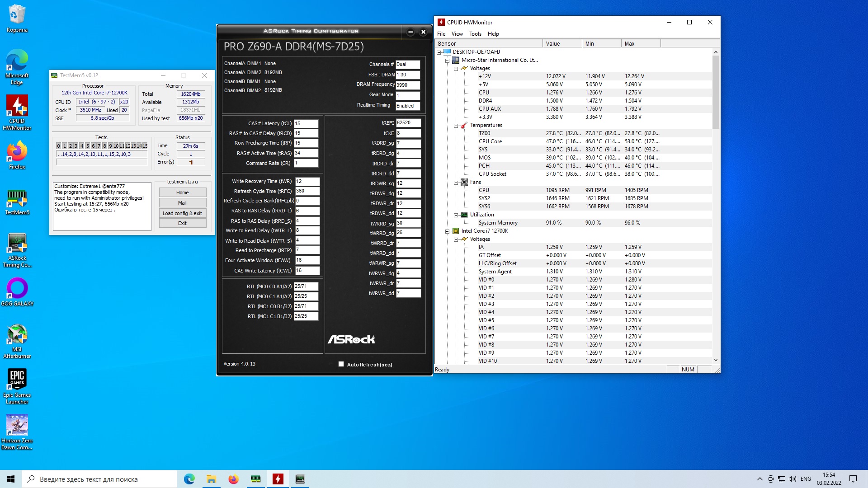Collapse the Temperatures tree node
The width and height of the screenshot is (868, 488).
[456, 126]
